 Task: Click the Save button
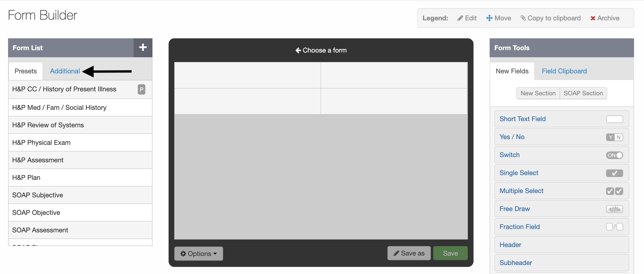pyautogui.click(x=451, y=253)
